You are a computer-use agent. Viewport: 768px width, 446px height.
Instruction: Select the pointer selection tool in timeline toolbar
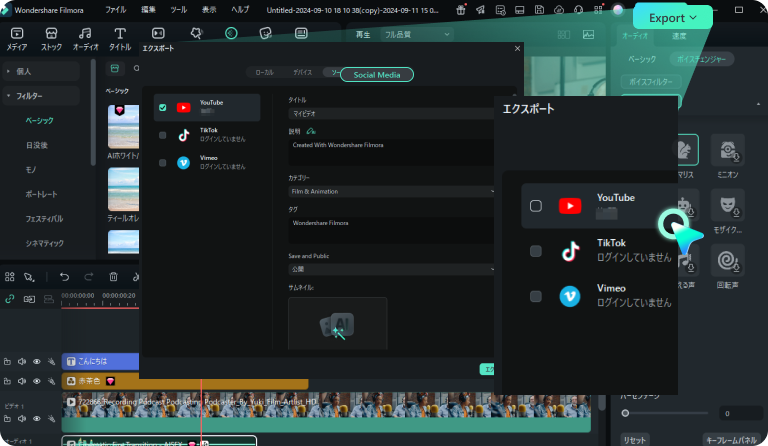[29, 277]
